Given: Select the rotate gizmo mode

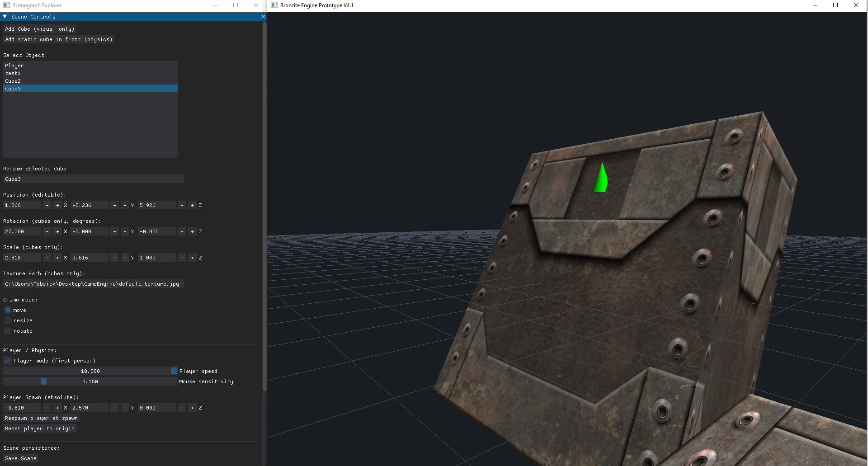Looking at the screenshot, I should 8,331.
